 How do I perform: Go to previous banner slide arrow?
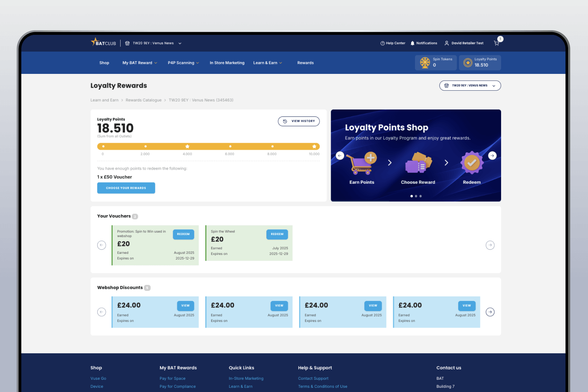[x=340, y=156]
